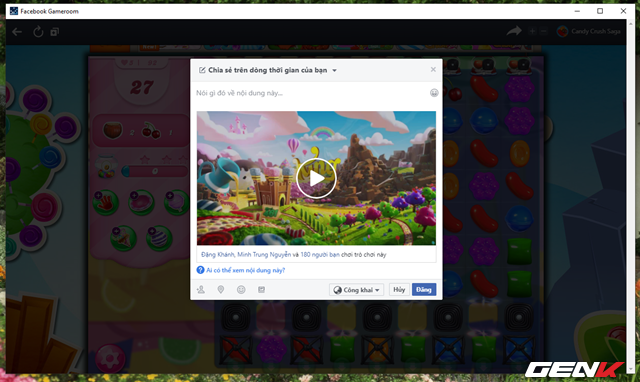Open the Candy Crush Saga game icon
This screenshot has width=640, height=382.
pyautogui.click(x=562, y=31)
